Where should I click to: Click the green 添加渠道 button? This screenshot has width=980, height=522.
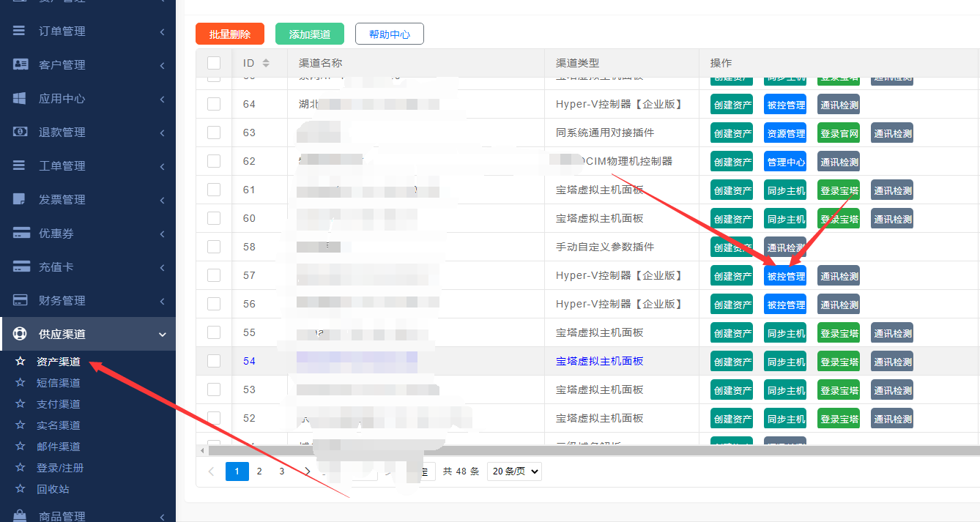[x=310, y=34]
